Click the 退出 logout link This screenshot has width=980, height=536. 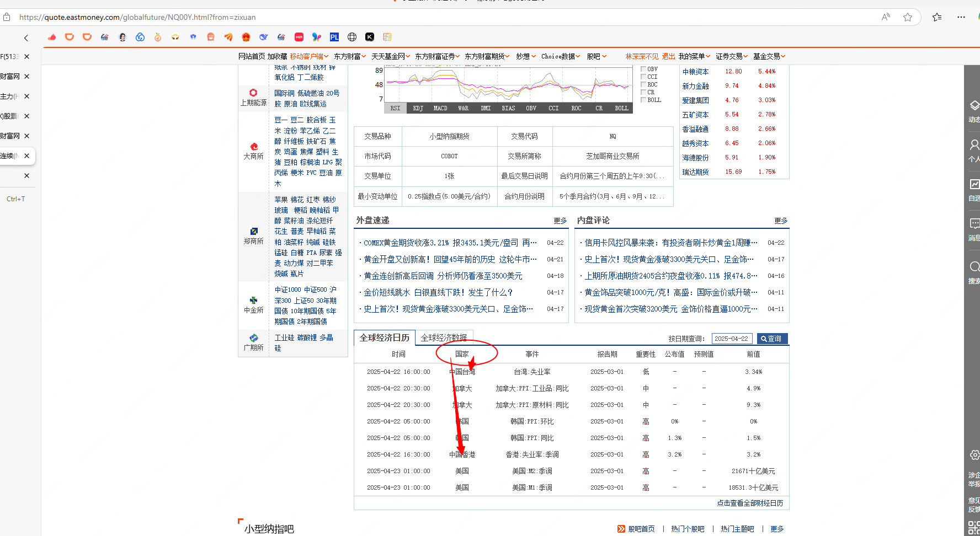point(668,56)
